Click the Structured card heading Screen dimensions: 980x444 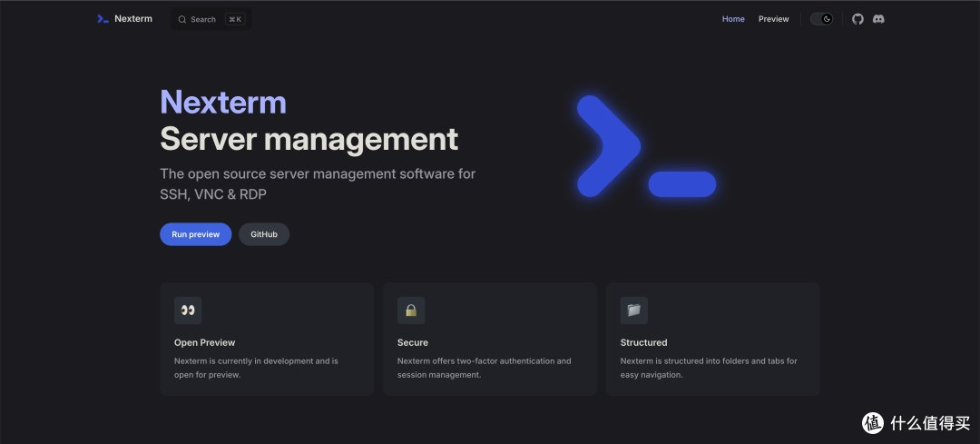tap(643, 342)
